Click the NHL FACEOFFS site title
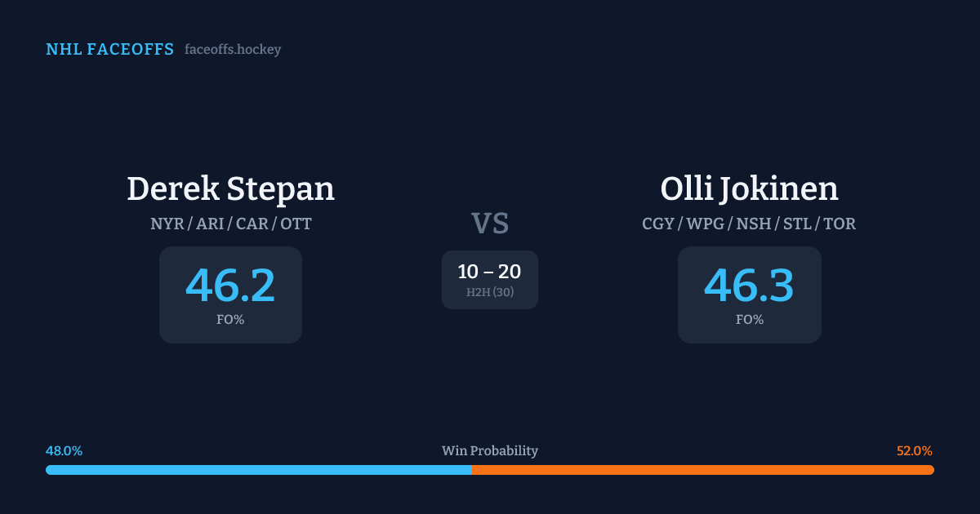Viewport: 980px width, 514px height. click(x=109, y=50)
